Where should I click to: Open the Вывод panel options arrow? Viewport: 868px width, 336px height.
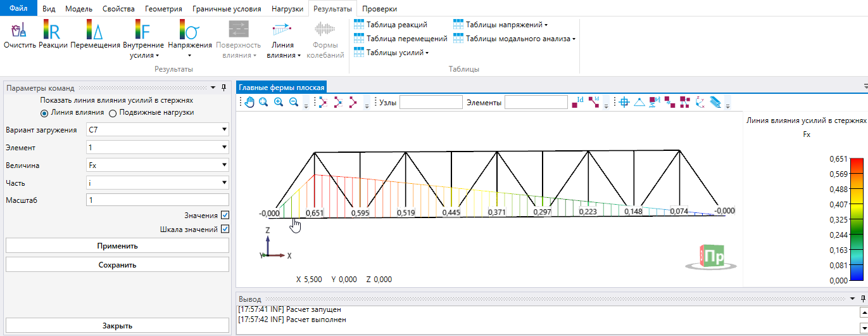[x=852, y=299]
